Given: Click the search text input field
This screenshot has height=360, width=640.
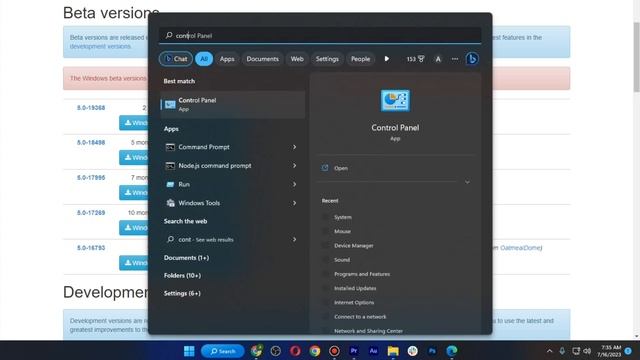Looking at the screenshot, I should (320, 36).
